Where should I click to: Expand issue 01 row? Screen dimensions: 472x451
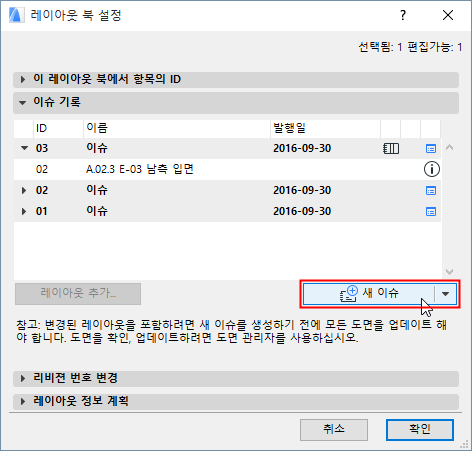coord(24,211)
